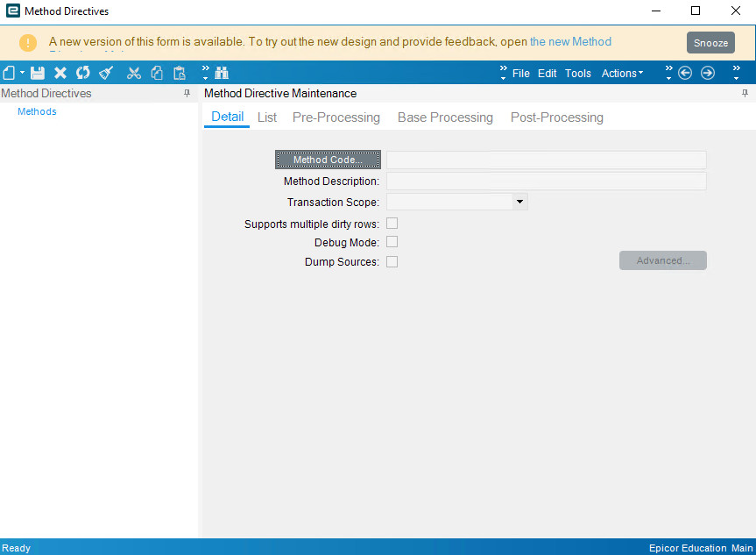
Task: Select the Cut icon in the toolbar
Action: click(133, 73)
